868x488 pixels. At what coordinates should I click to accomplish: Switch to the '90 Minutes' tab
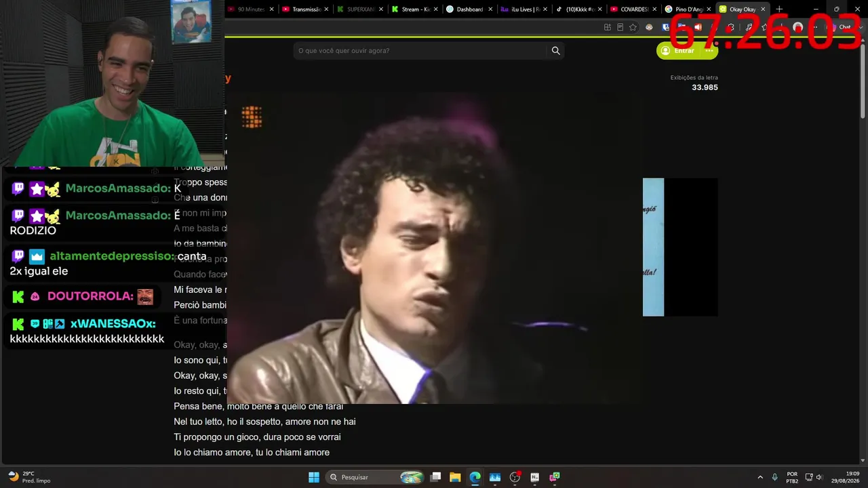point(251,9)
